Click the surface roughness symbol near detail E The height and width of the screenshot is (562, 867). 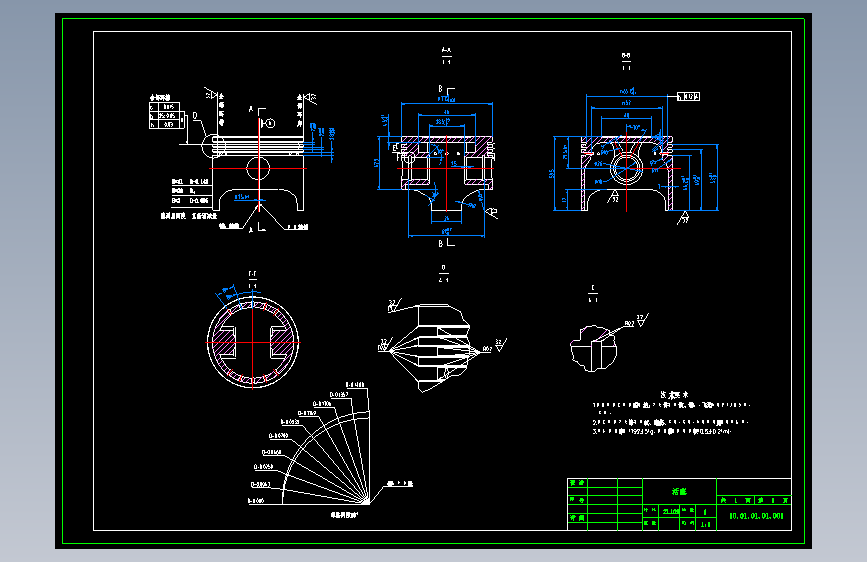pyautogui.click(x=642, y=320)
